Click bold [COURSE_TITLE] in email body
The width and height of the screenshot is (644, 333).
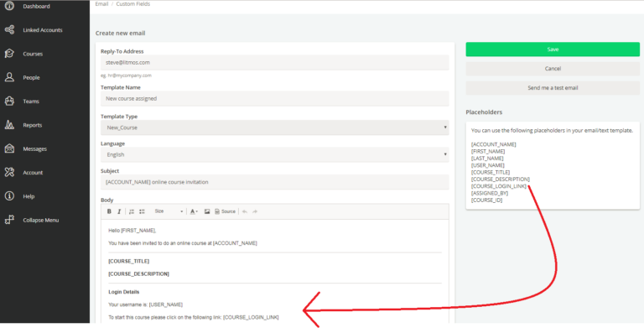(x=129, y=261)
